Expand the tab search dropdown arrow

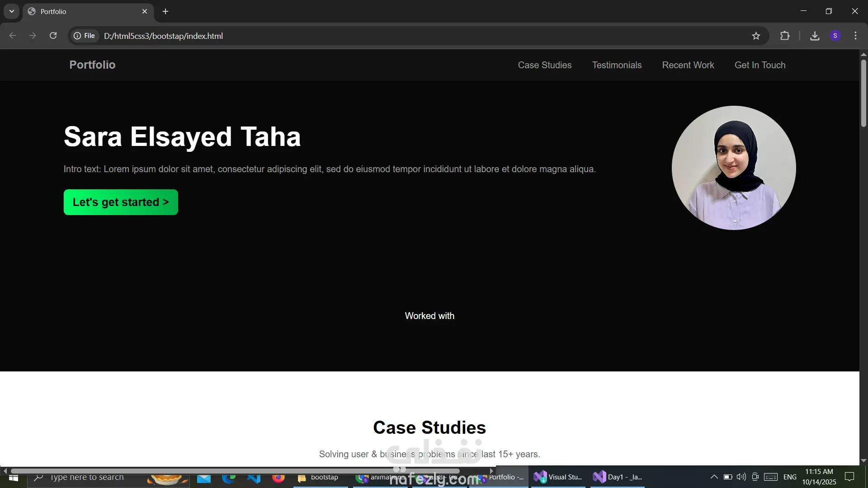pyautogui.click(x=12, y=11)
